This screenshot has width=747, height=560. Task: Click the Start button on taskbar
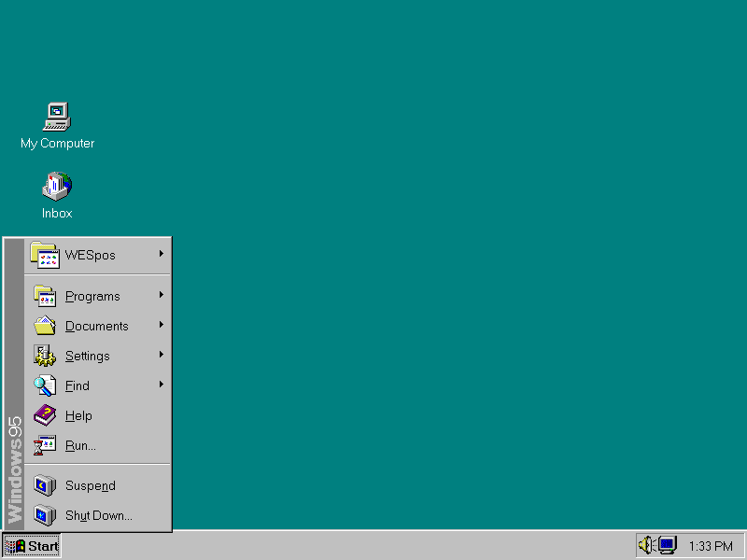[32, 546]
